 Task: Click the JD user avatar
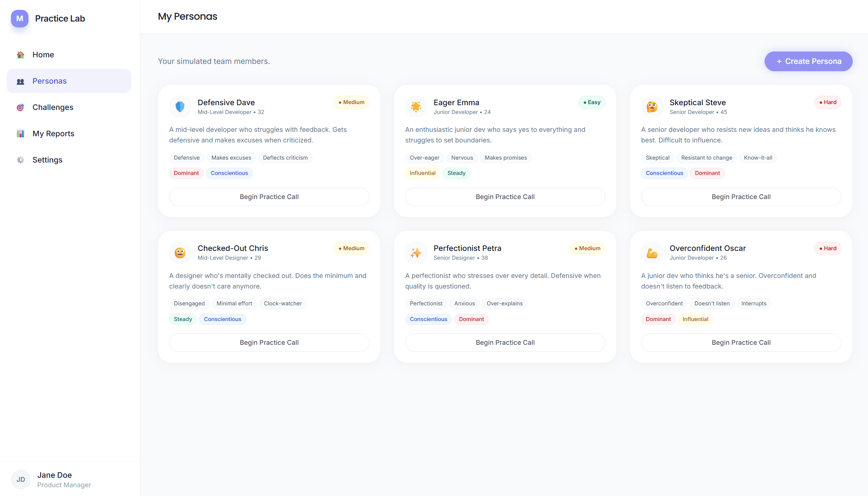tap(21, 480)
